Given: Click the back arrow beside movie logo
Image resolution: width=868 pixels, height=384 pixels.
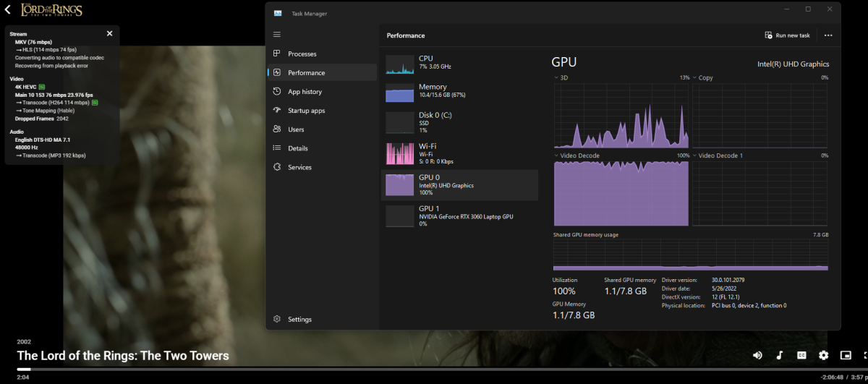Looking at the screenshot, I should (8, 9).
